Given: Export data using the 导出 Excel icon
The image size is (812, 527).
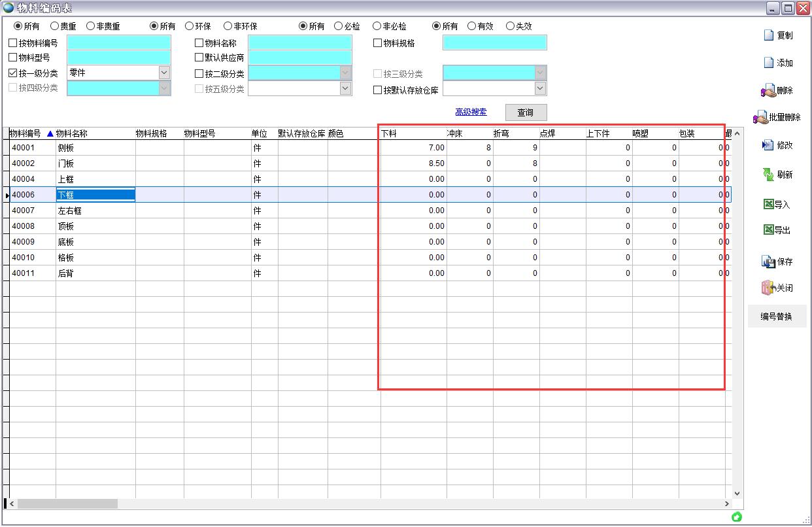Looking at the screenshot, I should coord(769,230).
